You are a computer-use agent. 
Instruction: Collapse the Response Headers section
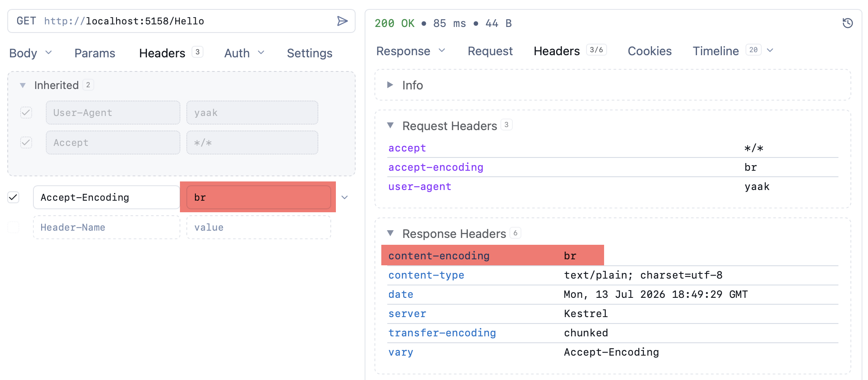click(x=390, y=233)
